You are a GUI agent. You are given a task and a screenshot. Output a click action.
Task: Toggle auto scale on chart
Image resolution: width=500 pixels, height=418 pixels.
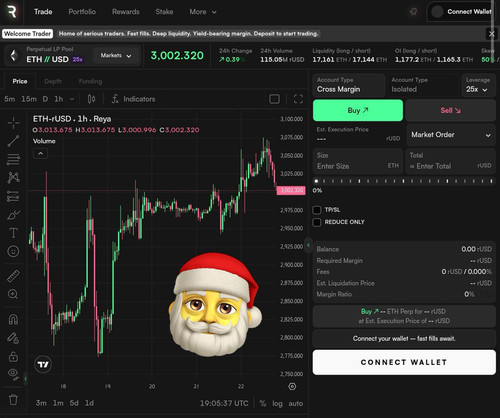tap(296, 403)
